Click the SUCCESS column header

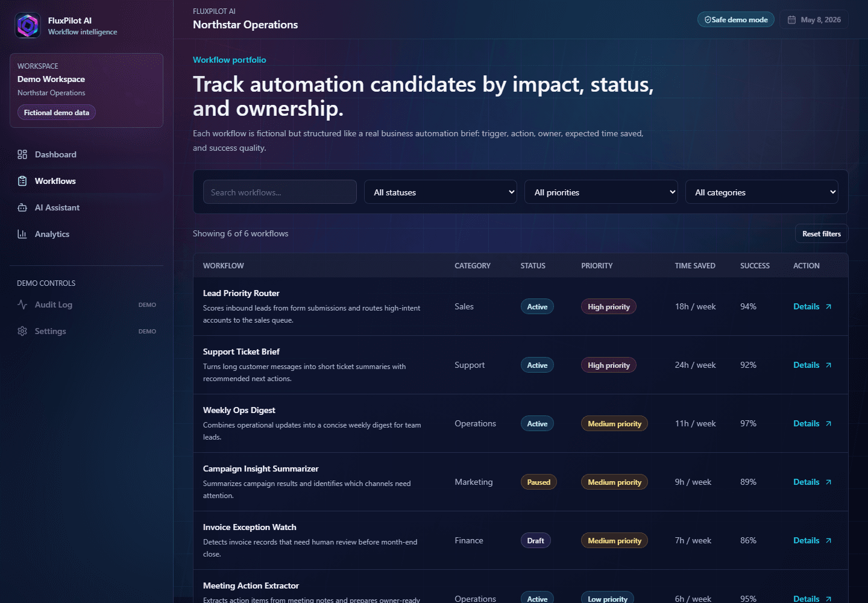coord(755,266)
